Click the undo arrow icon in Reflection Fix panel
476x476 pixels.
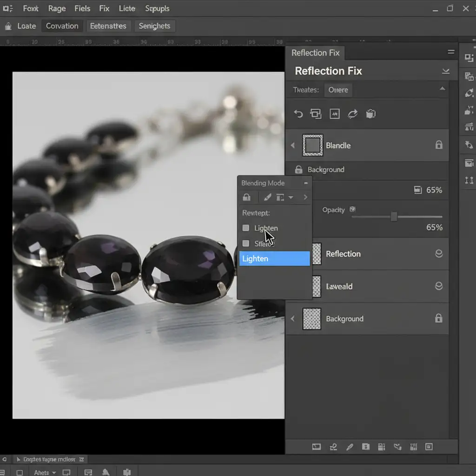pyautogui.click(x=298, y=114)
